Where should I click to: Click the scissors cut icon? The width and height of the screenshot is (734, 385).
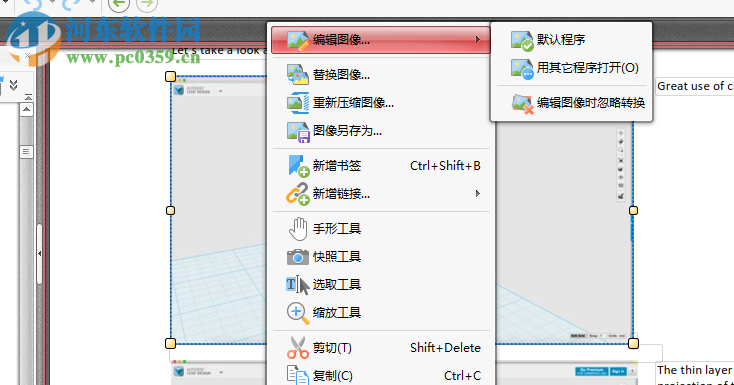[298, 348]
